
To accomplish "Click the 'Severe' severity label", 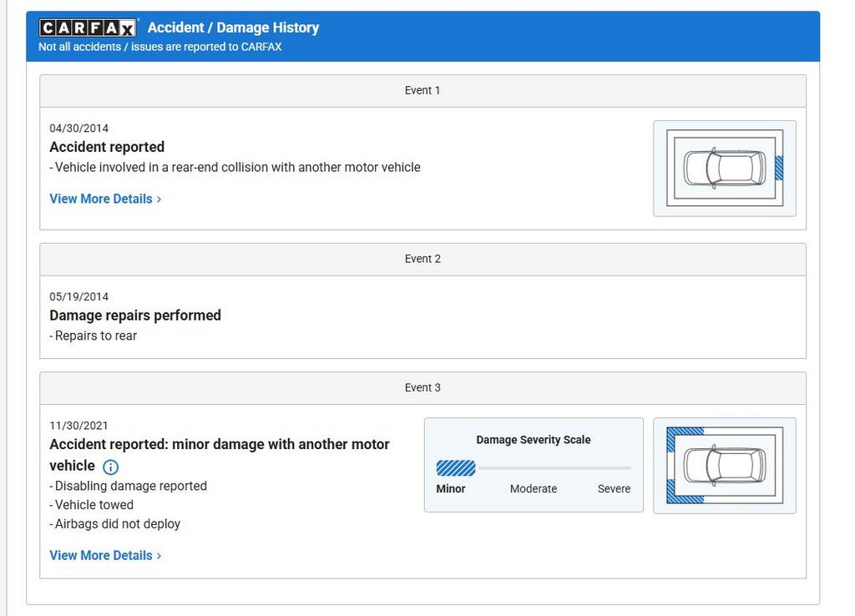I will tap(614, 489).
